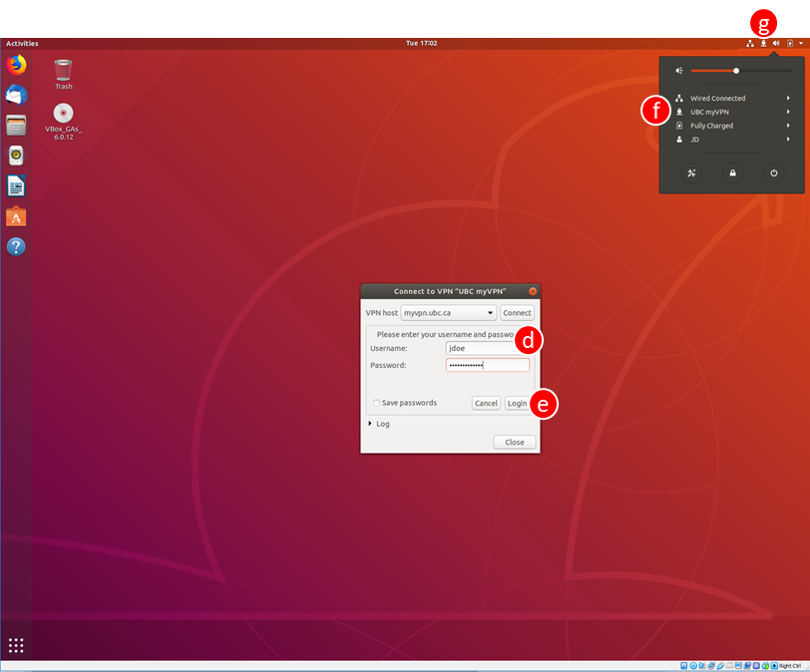Open Firefox from the dock

[16, 65]
